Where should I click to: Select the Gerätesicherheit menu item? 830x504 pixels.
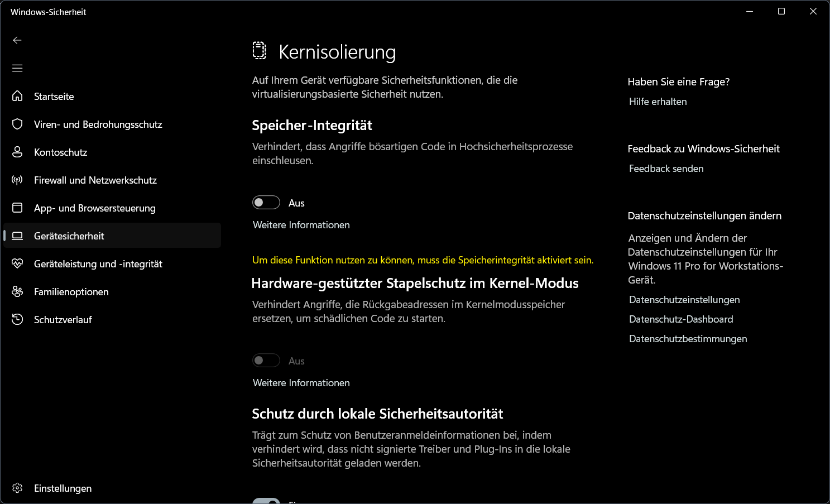coord(112,236)
